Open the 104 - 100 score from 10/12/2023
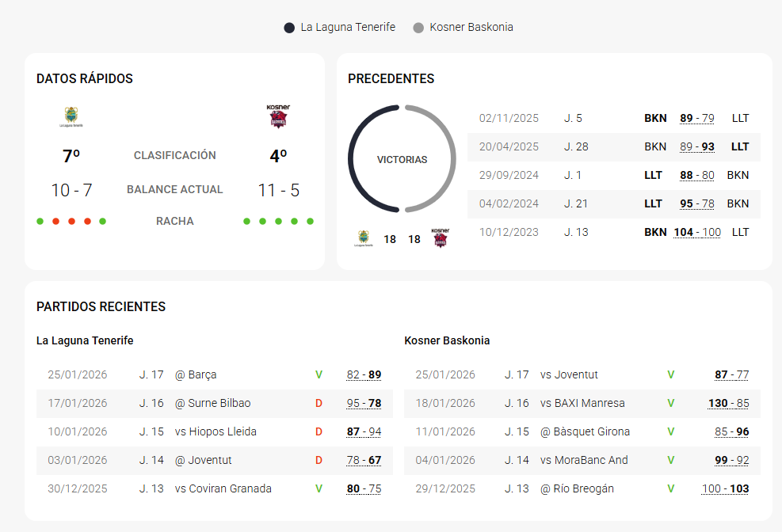The width and height of the screenshot is (782, 532). (x=696, y=232)
